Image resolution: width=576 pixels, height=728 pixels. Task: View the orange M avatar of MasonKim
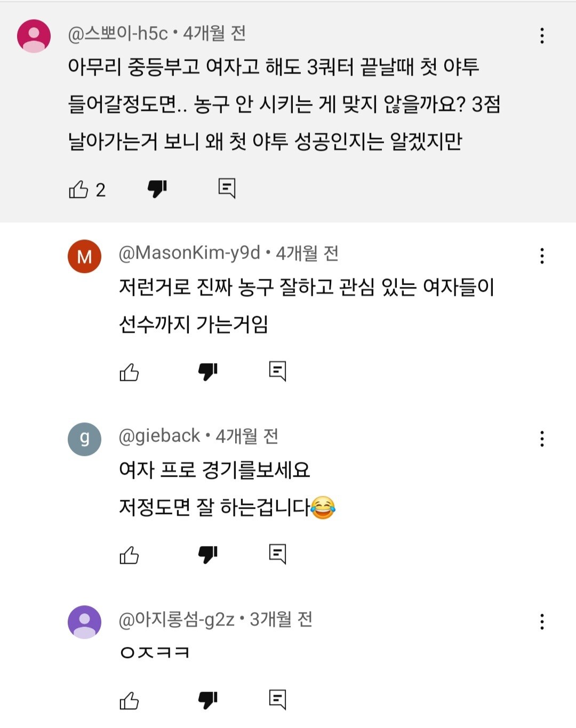[x=84, y=257]
